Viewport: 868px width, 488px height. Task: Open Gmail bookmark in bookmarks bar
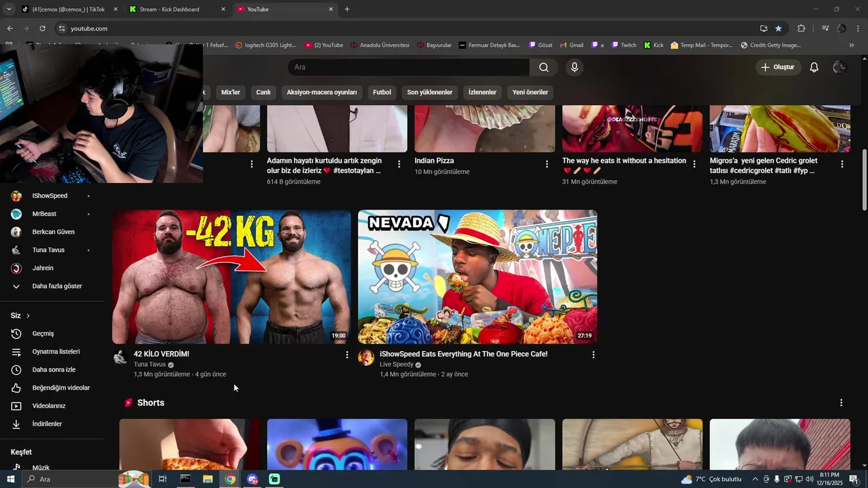(x=572, y=45)
